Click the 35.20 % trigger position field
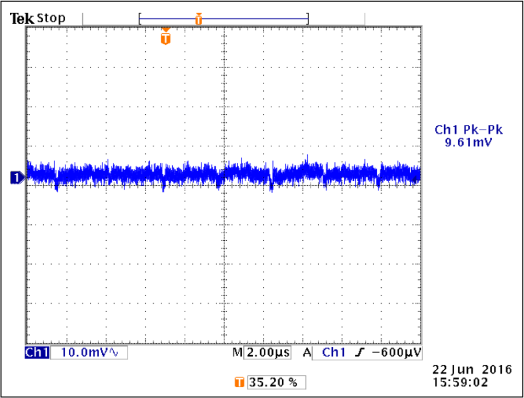Screen dimensions: 524x398 tap(276, 382)
